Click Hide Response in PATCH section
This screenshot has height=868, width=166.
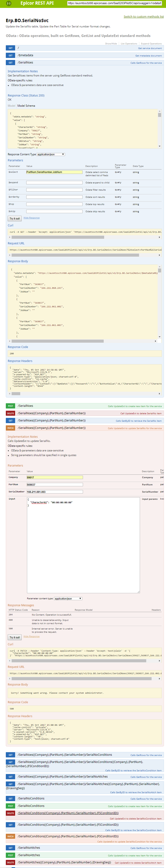coord(32,636)
